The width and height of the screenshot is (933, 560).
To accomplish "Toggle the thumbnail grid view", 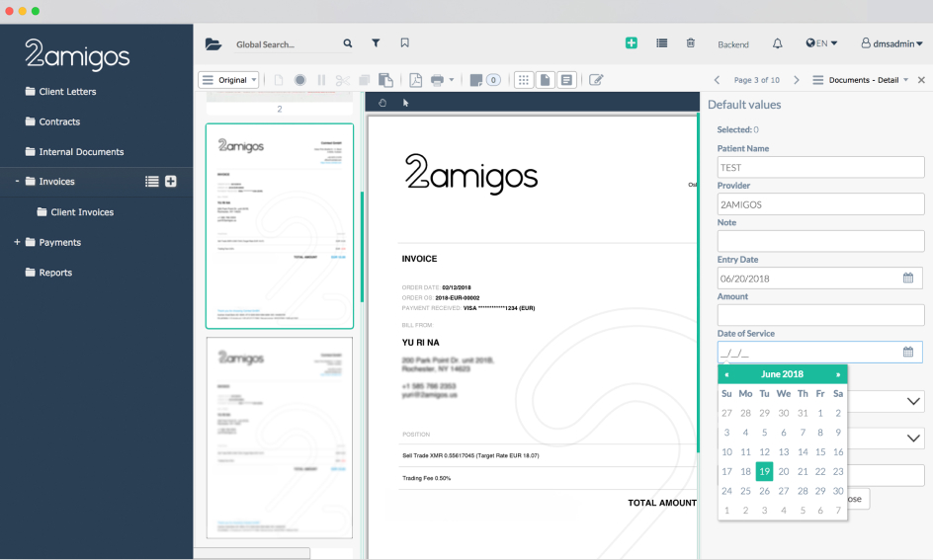I will point(524,80).
